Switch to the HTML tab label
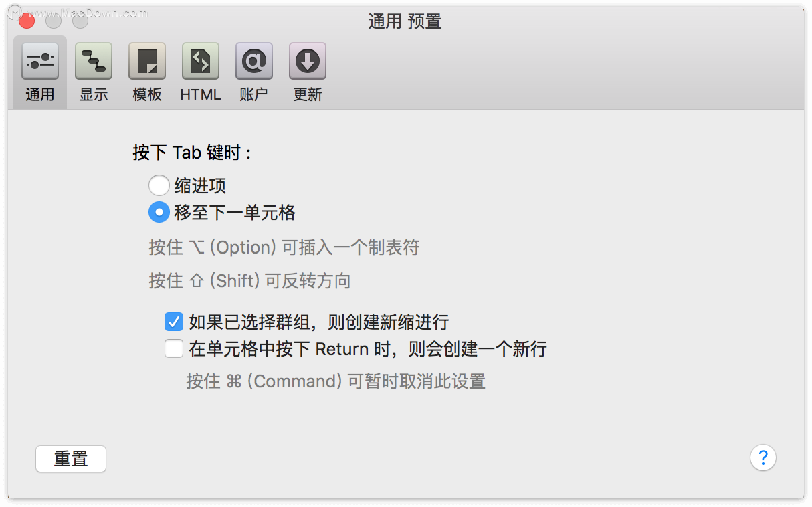Viewport: 812px width, 507px height. [x=201, y=94]
